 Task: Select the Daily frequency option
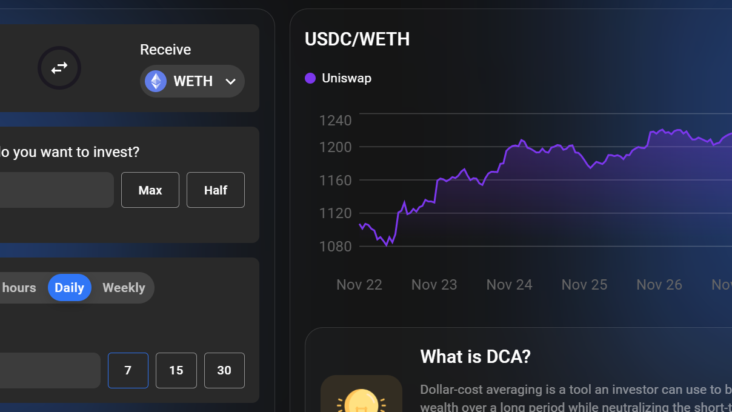(x=69, y=288)
